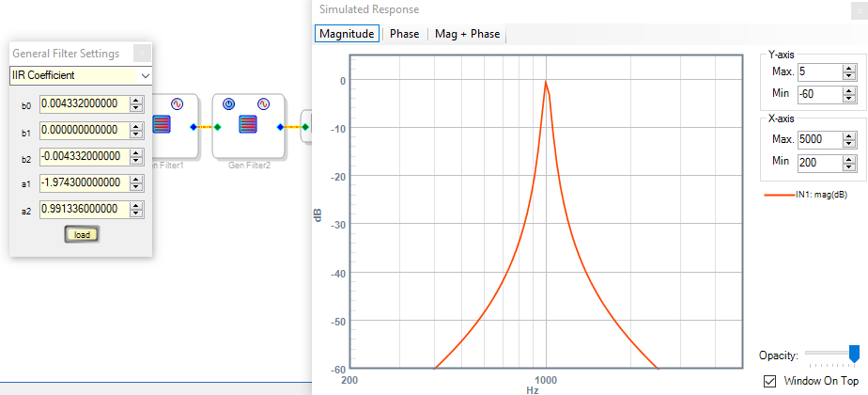Click the green input pin after Gen Filter2
Screen dimensions: 868x395
tap(305, 127)
